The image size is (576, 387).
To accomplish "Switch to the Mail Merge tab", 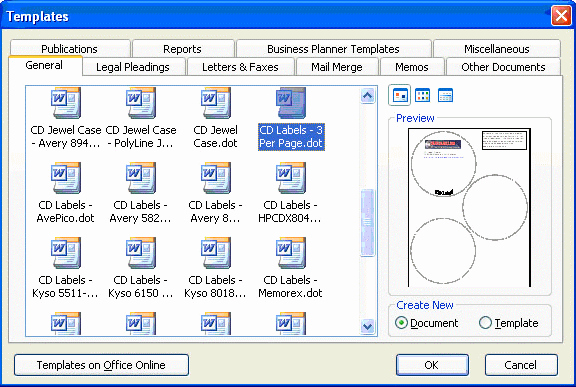I will [337, 67].
